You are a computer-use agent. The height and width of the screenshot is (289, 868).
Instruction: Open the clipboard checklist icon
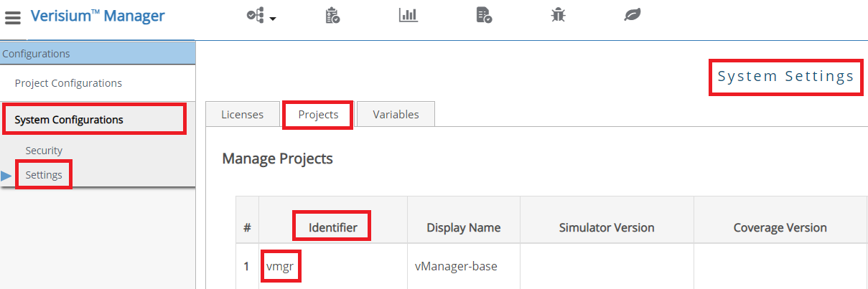pos(332,15)
